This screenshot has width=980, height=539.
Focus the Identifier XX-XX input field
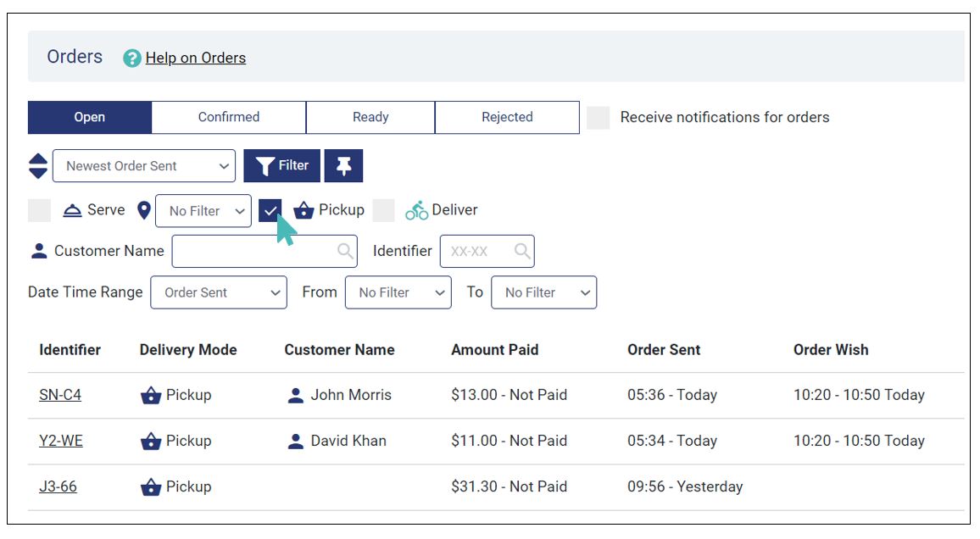[487, 251]
